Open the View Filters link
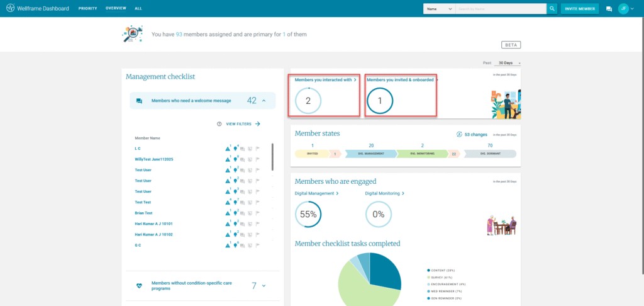Screen dimensions: 644x306 pos(243,124)
